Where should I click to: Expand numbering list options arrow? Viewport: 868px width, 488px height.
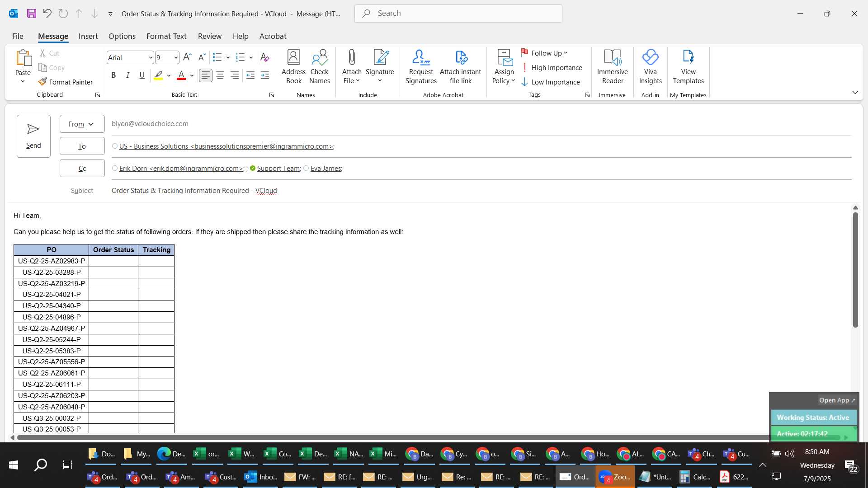(x=251, y=57)
